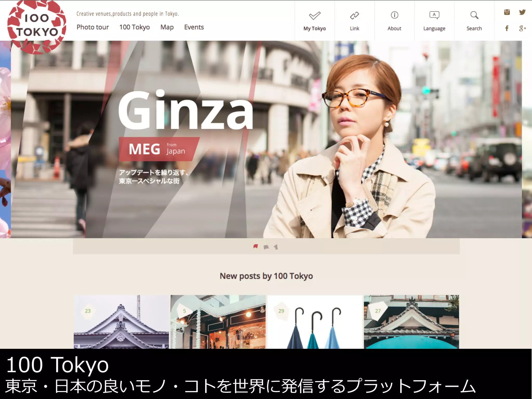Image resolution: width=532 pixels, height=399 pixels.
Task: Open the 100 Tokyo menu item
Action: click(135, 27)
